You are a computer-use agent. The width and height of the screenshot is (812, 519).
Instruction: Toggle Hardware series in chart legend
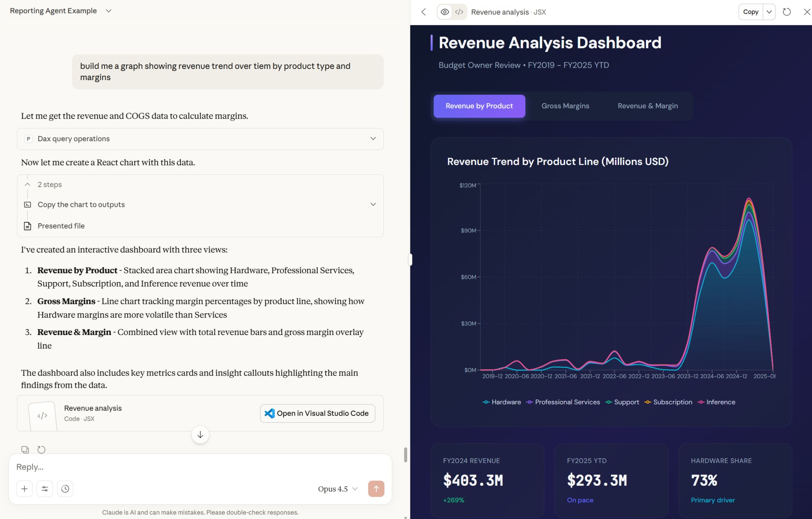[502, 402]
